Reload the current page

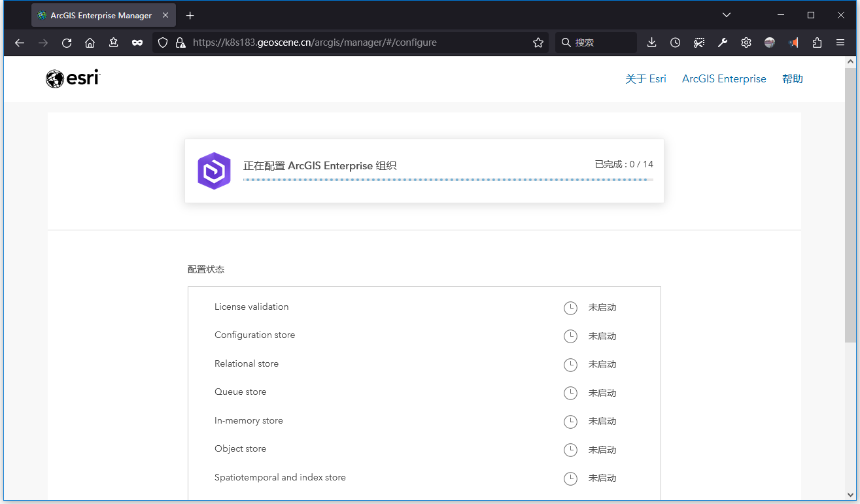[x=67, y=42]
